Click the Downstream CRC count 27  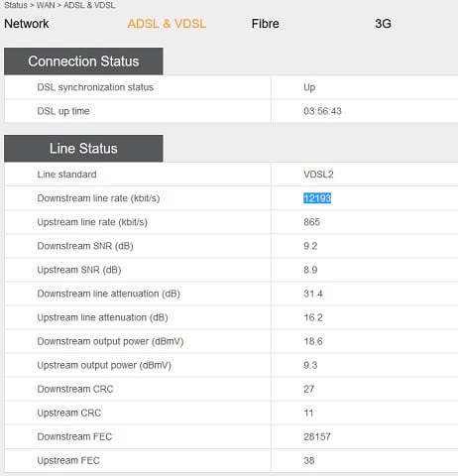(309, 389)
